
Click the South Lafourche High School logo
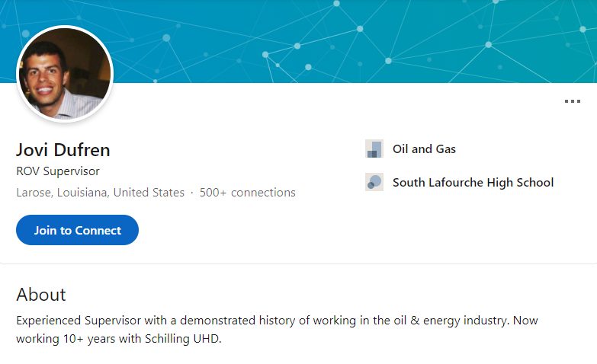coord(374,183)
